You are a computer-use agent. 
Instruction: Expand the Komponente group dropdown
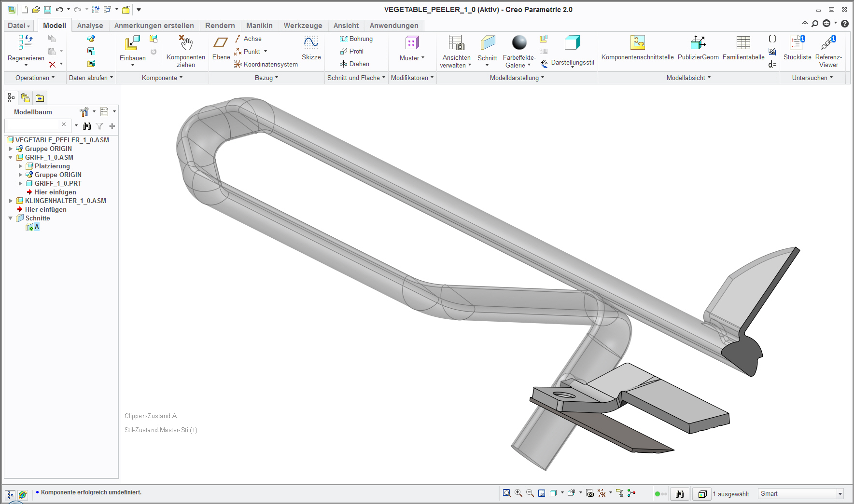point(162,78)
